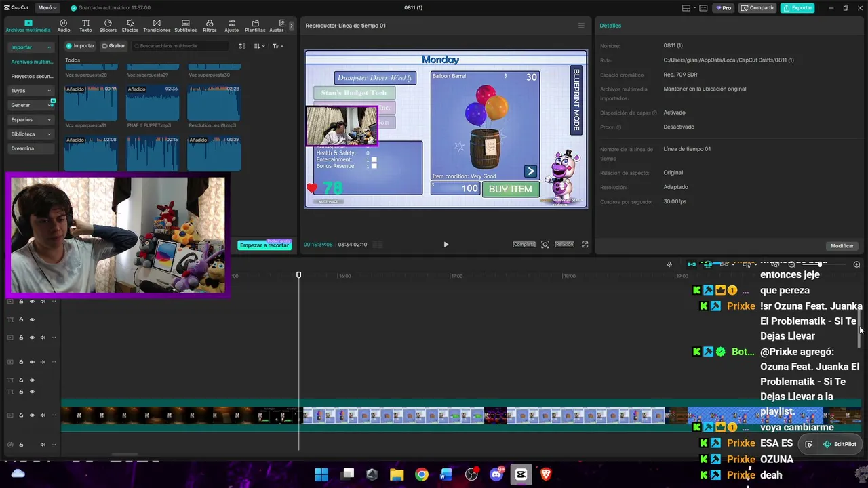Toggle visibility of the main video track
Screen dimensions: 868x488
32,415
